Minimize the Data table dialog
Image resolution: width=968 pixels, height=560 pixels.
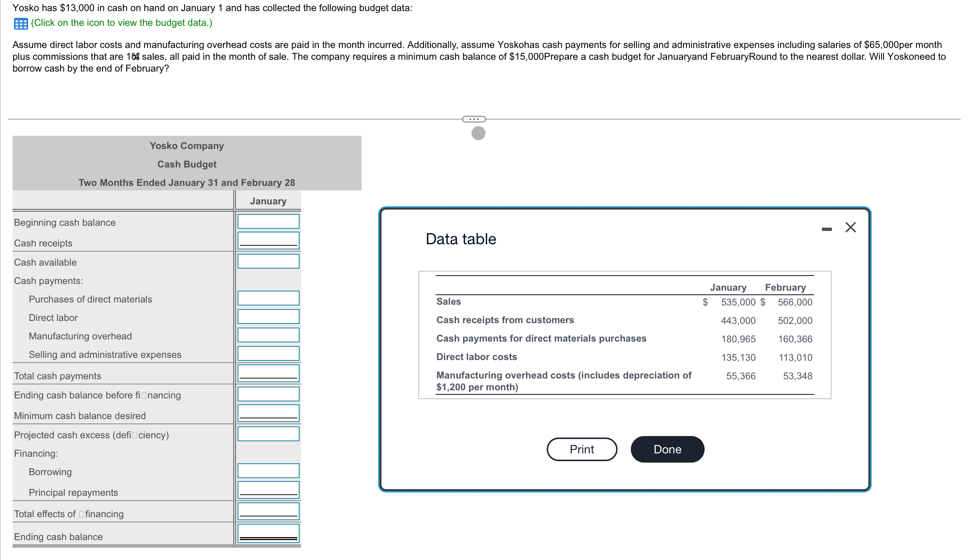pos(826,229)
